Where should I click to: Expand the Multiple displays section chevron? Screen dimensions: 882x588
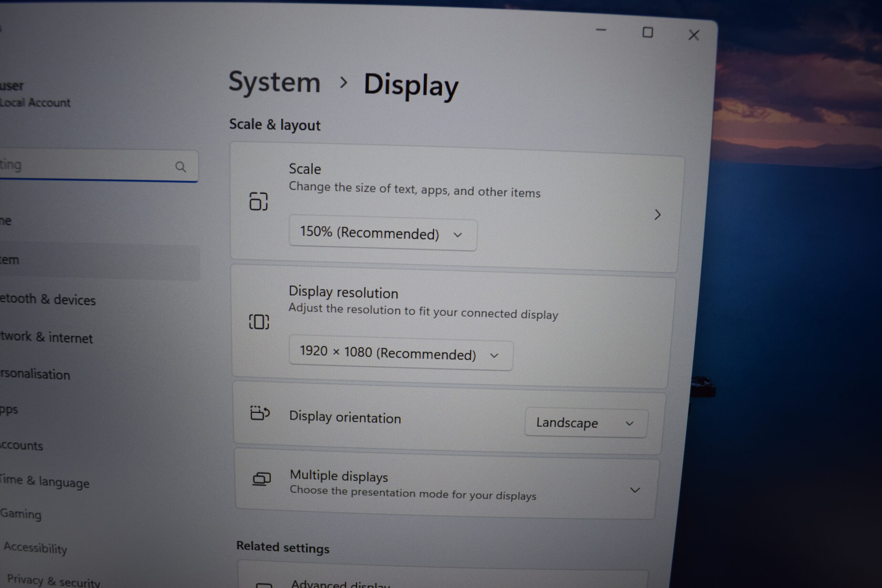[x=635, y=490]
